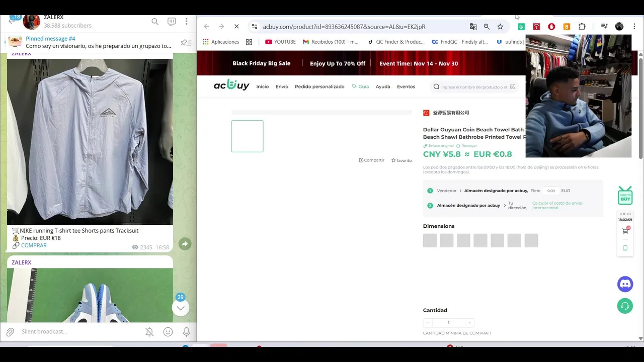The image size is (644, 362).
Task: Click the address bar URL
Action: [x=344, y=27]
